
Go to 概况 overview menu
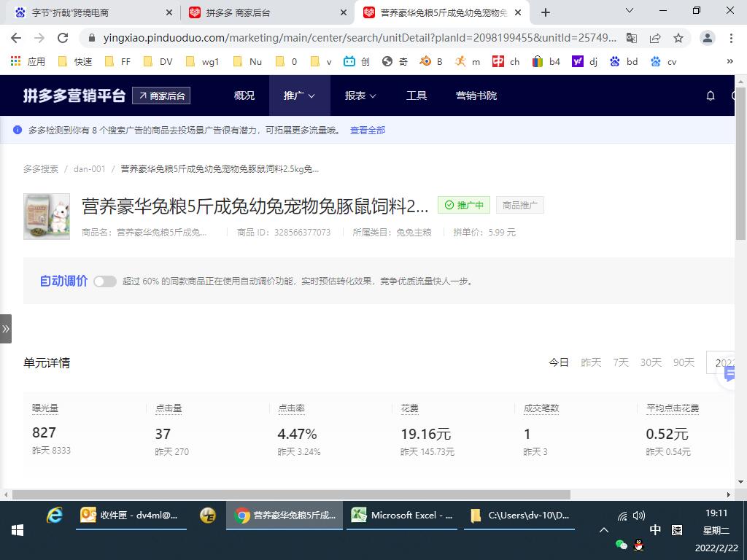tap(244, 96)
